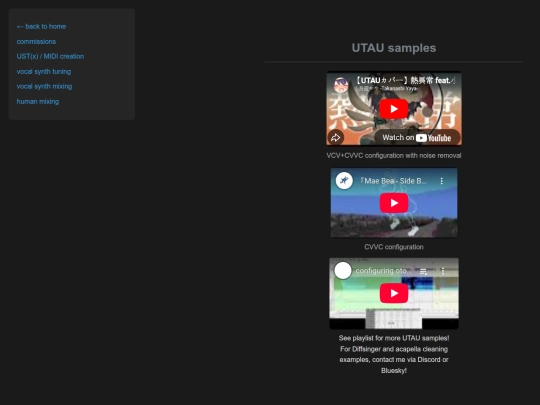This screenshot has height=405, width=540.
Task: Play the configuring oto video
Action: [x=394, y=293]
